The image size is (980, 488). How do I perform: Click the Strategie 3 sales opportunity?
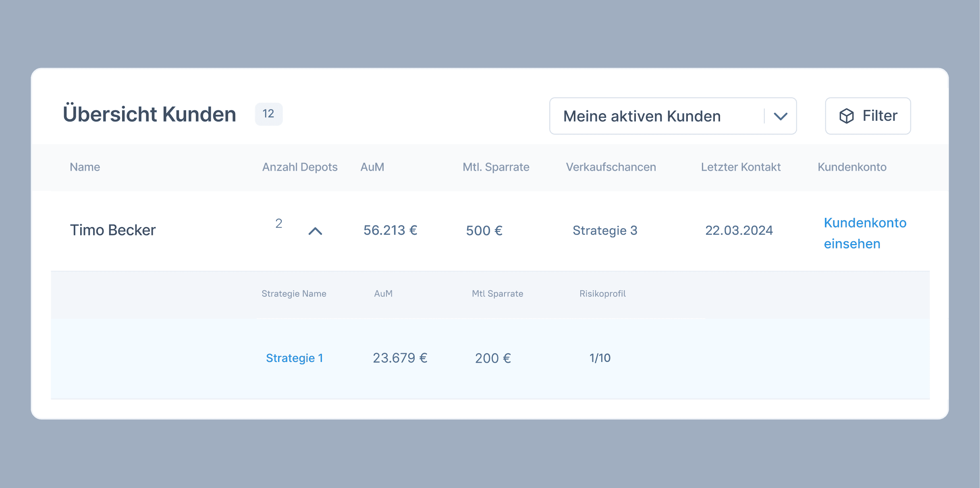click(605, 230)
